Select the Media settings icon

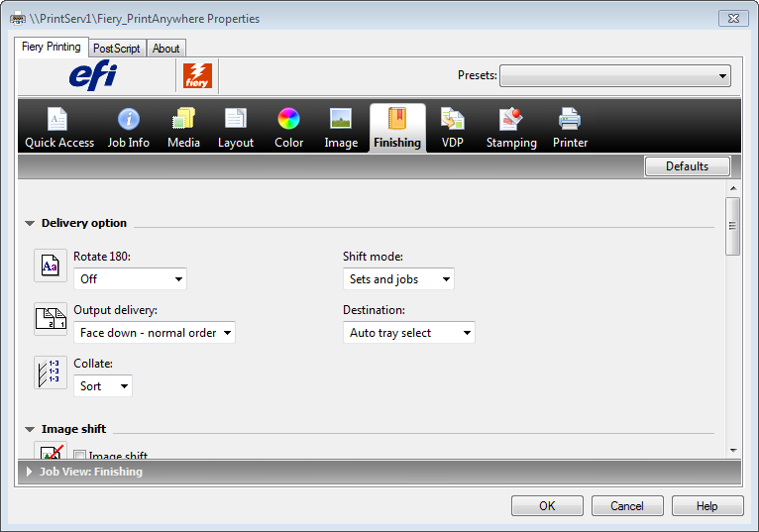pyautogui.click(x=183, y=120)
